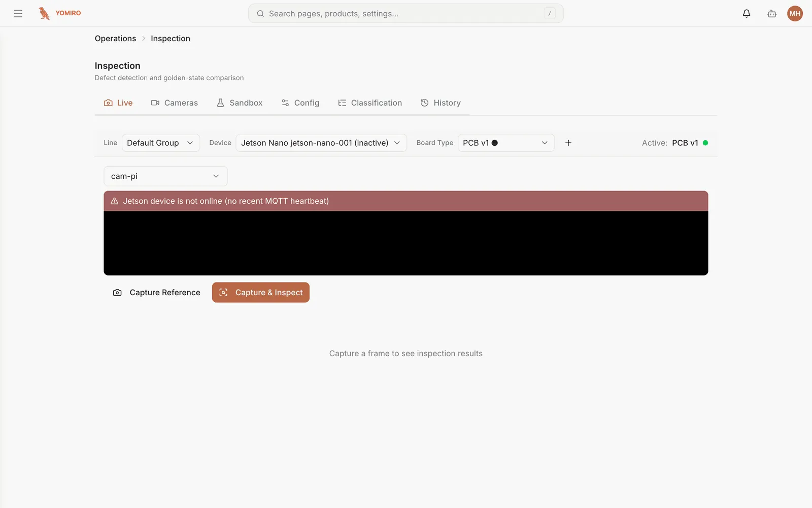Go to Operations breadcrumb
Image resolution: width=812 pixels, height=508 pixels.
coord(115,39)
